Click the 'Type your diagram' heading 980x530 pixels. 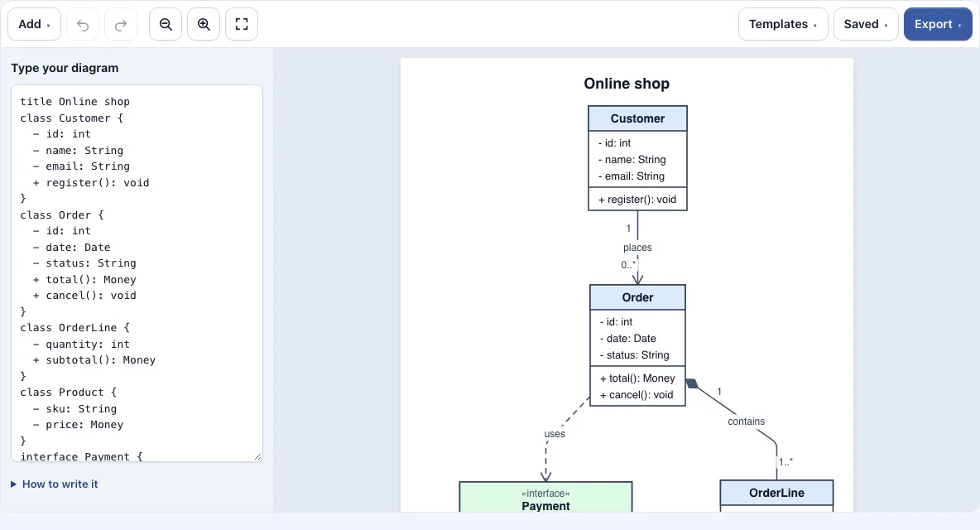tap(65, 68)
